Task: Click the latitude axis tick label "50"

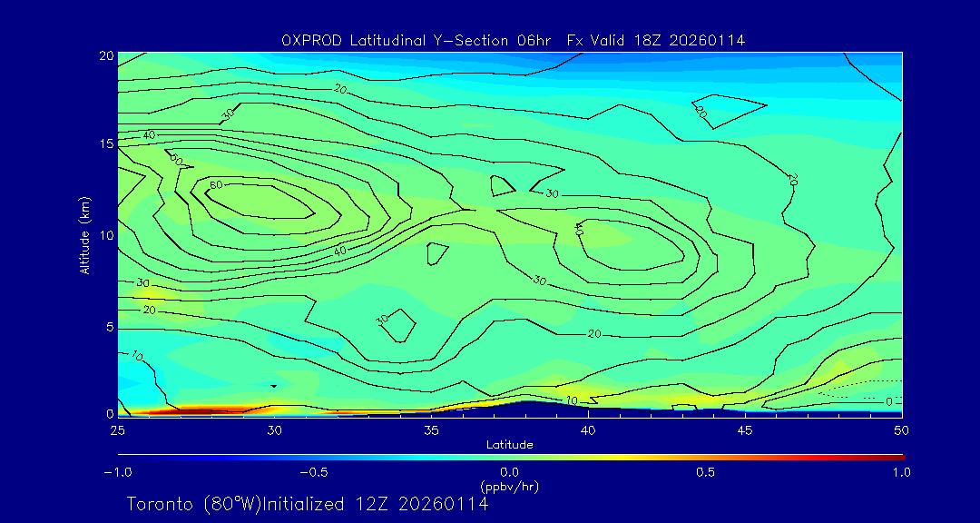Action: 902,429
